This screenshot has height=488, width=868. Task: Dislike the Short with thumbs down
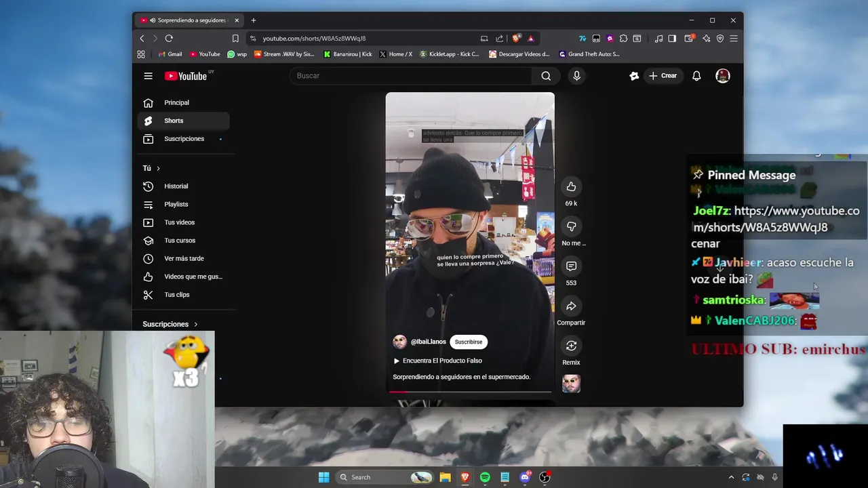[x=571, y=226]
